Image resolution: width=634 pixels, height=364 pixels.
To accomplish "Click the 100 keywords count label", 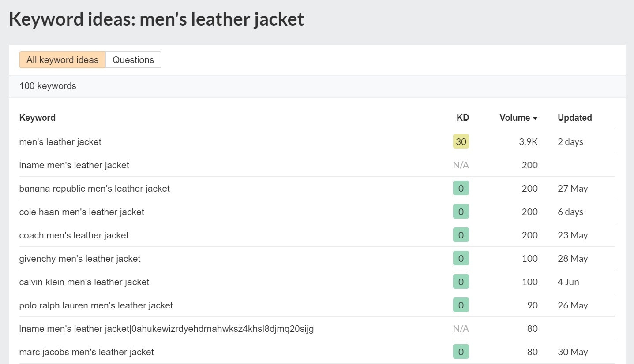I will click(x=48, y=86).
